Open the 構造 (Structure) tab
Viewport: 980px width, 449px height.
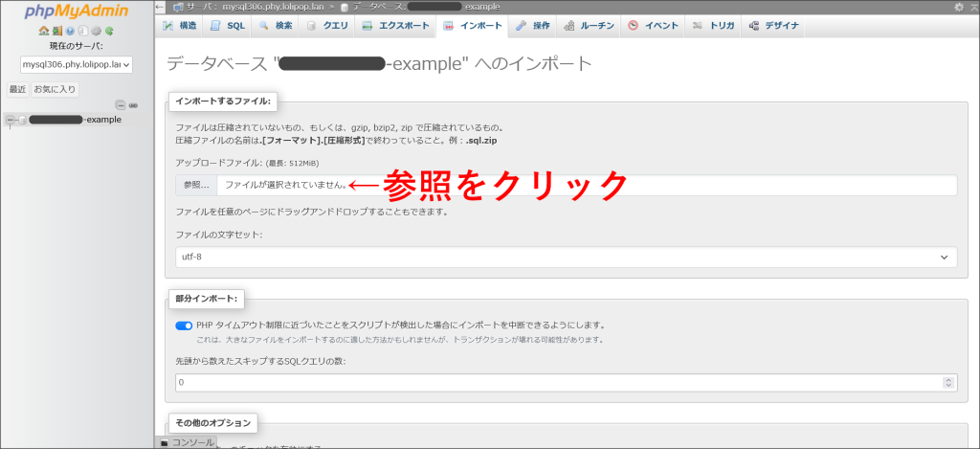(179, 26)
